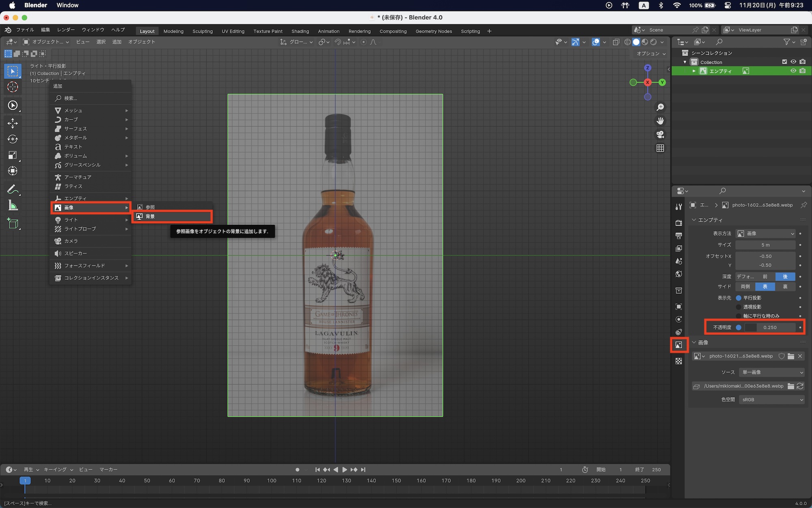Screen dimensions: 812x508
Task: Collapse the 画像 panel section
Action: [x=695, y=343]
